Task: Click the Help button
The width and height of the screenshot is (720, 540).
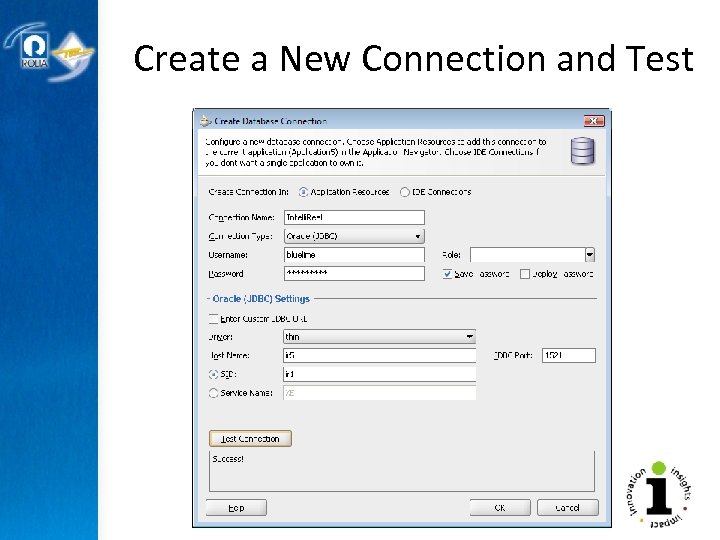Action: pyautogui.click(x=236, y=508)
